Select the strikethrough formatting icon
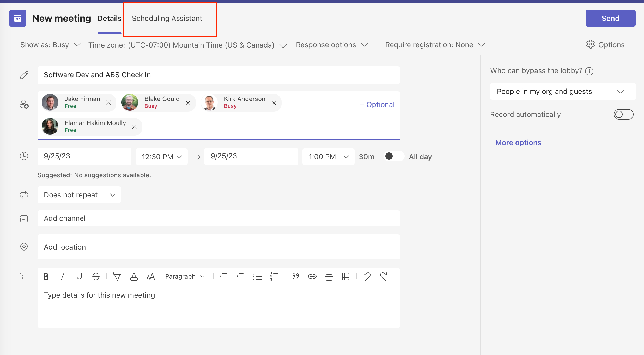The image size is (644, 355). pos(96,276)
